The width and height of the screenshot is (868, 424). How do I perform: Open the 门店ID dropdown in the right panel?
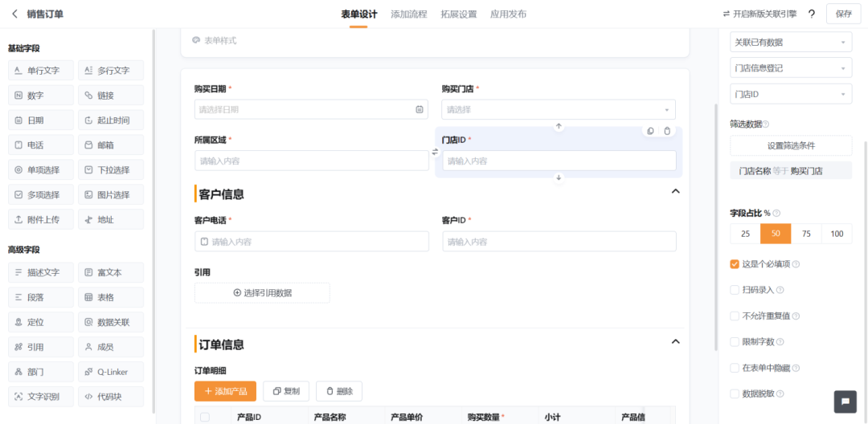click(x=791, y=94)
